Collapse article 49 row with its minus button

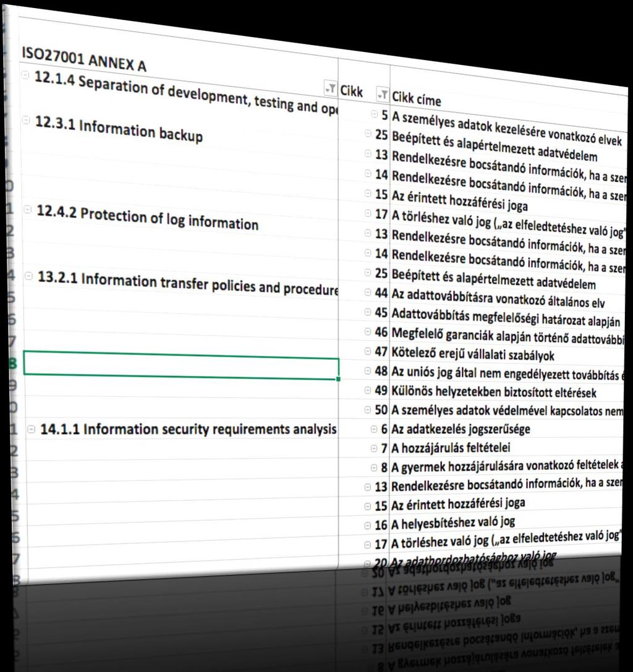coord(368,391)
